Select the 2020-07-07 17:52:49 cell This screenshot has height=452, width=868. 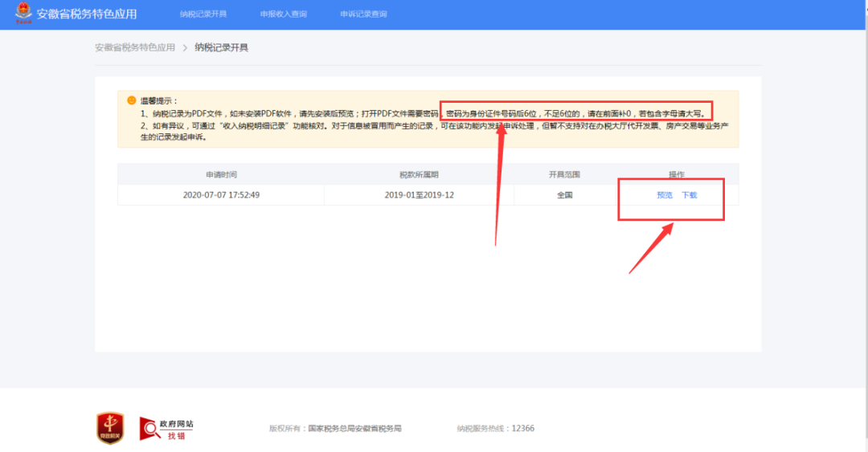pyautogui.click(x=221, y=195)
